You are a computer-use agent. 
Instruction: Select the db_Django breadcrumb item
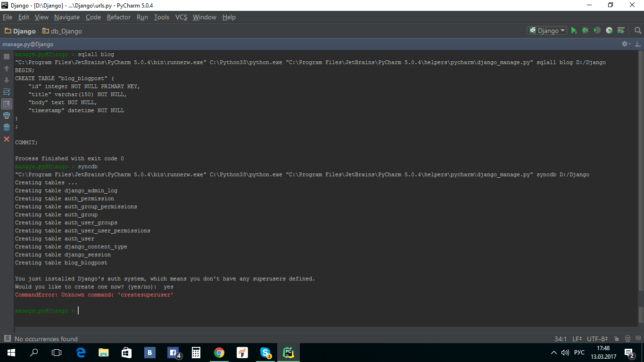pyautogui.click(x=62, y=31)
